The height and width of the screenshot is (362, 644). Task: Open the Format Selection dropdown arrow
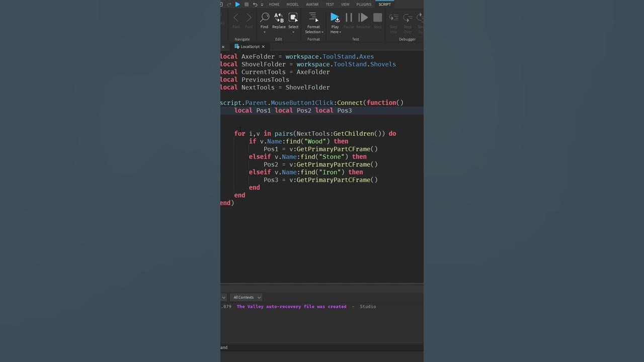click(x=322, y=32)
